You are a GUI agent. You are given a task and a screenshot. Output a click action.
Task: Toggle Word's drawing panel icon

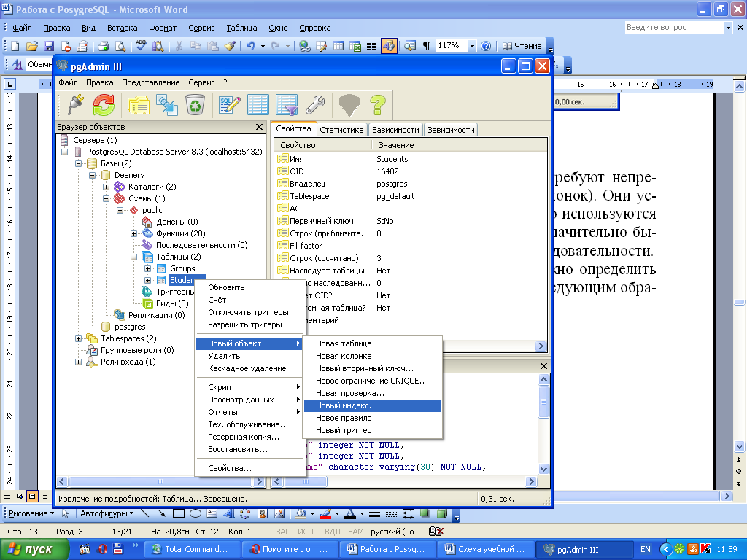[389, 46]
